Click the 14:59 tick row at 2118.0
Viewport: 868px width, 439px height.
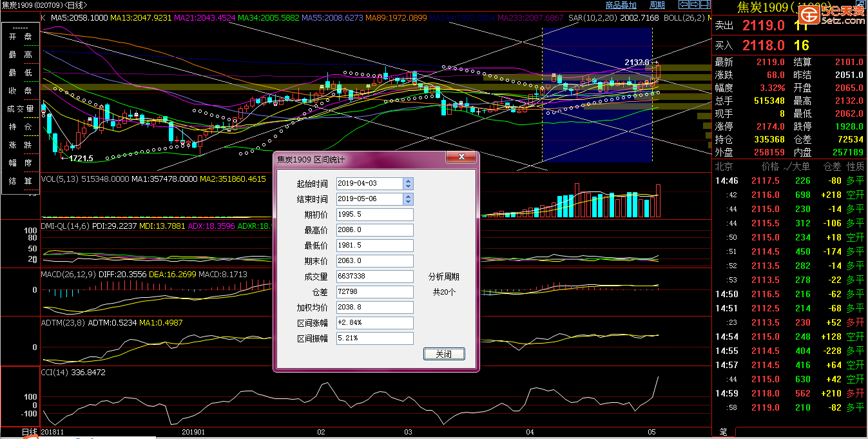click(789, 393)
